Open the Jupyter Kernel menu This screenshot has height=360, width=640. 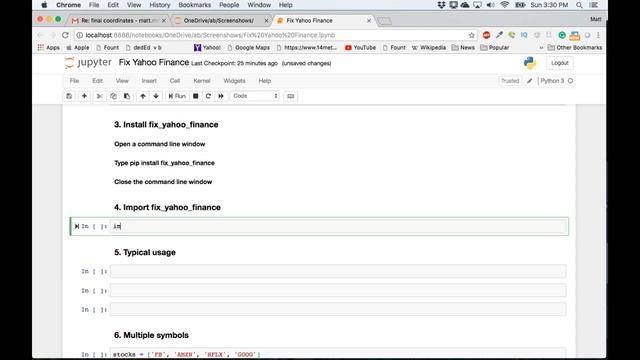202,81
